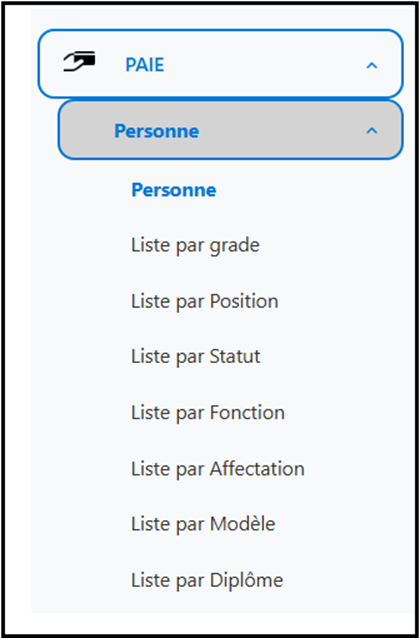Select the PAIE menu label
The height and width of the screenshot is (638, 420).
(x=144, y=65)
